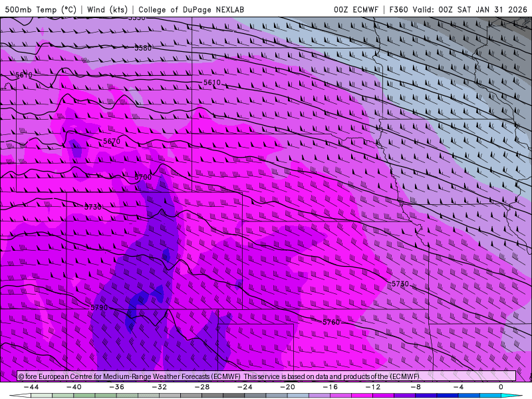Click the 0 color scale label

point(501,387)
